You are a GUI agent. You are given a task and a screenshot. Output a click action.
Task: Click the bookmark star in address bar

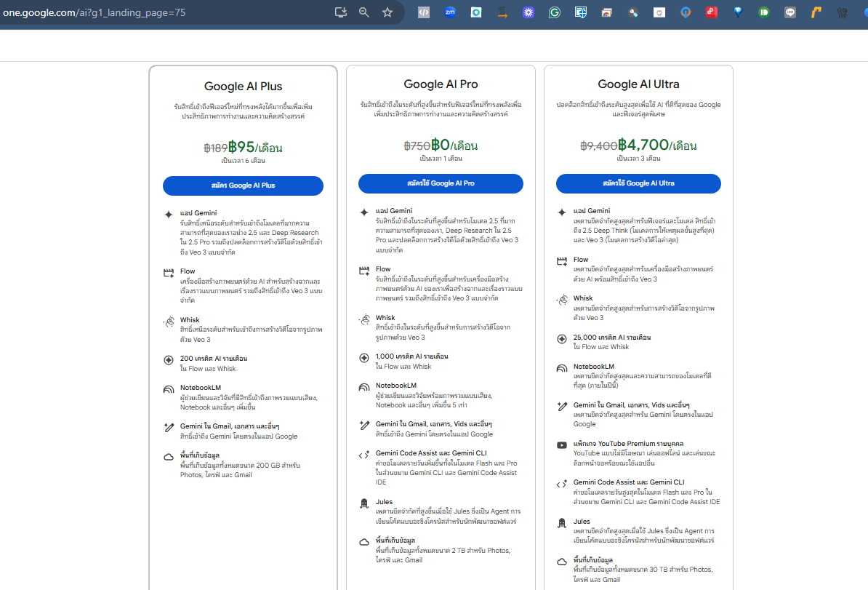(387, 12)
